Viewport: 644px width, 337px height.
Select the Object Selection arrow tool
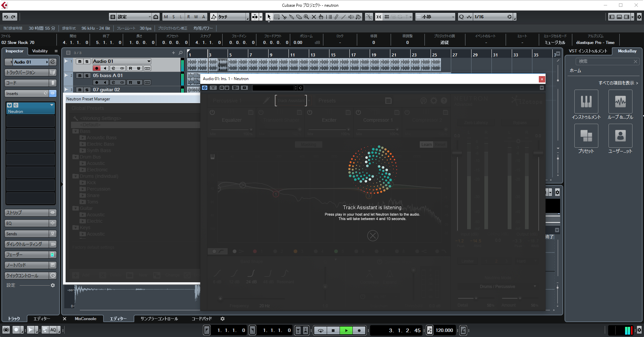pos(269,17)
